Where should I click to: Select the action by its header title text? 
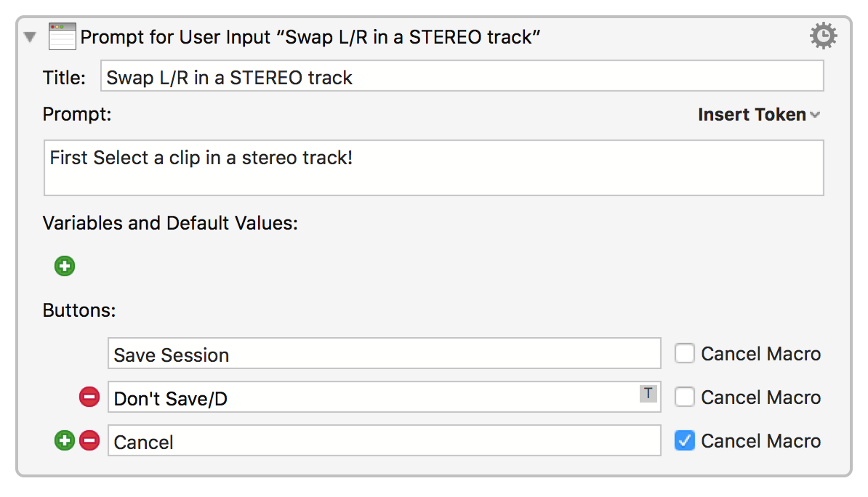310,37
